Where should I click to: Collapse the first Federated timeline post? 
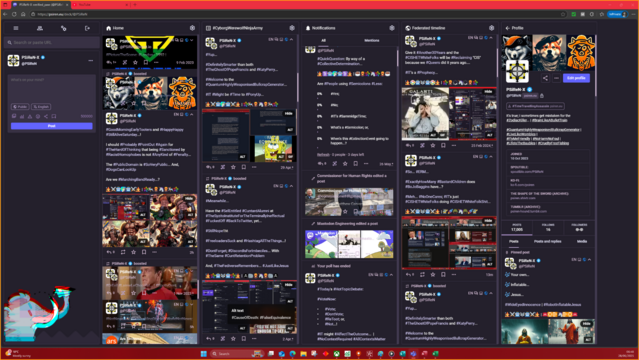(x=491, y=38)
